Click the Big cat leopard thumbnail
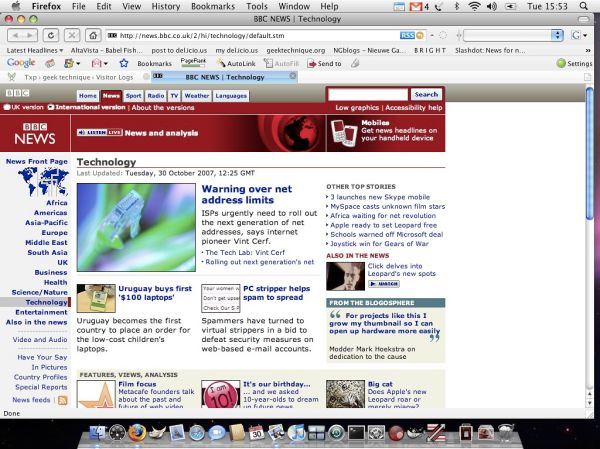 345,393
